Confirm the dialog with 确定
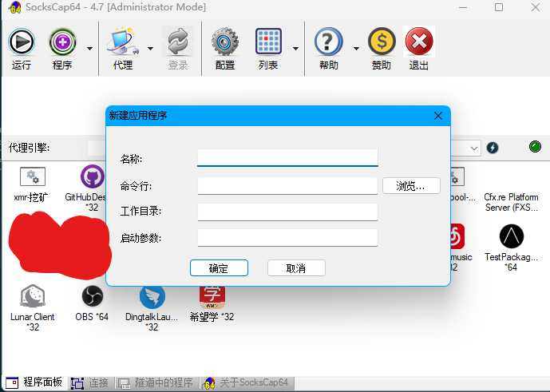The image size is (550, 392). tap(219, 268)
